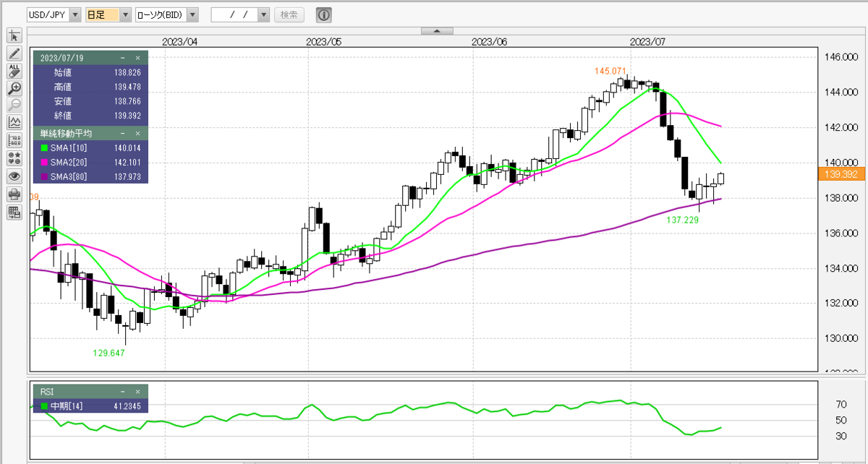Click the SMA1[10] value 140.014

[127, 148]
